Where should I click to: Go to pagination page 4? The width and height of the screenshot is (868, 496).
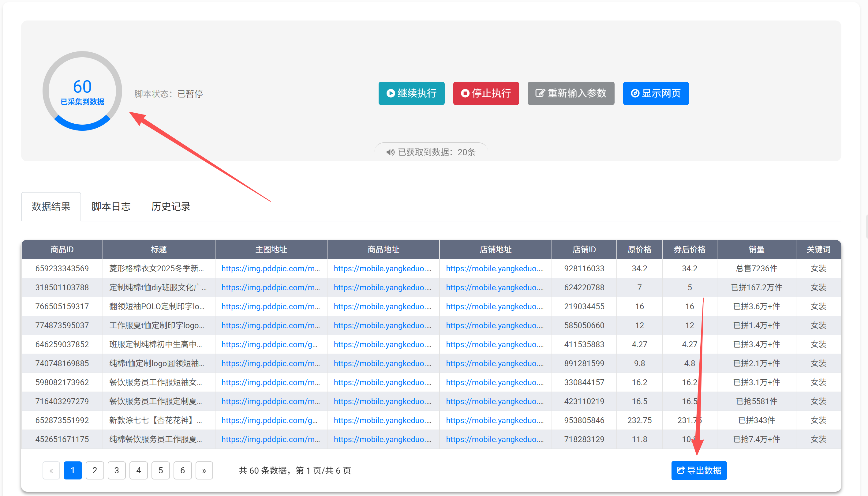pos(139,471)
